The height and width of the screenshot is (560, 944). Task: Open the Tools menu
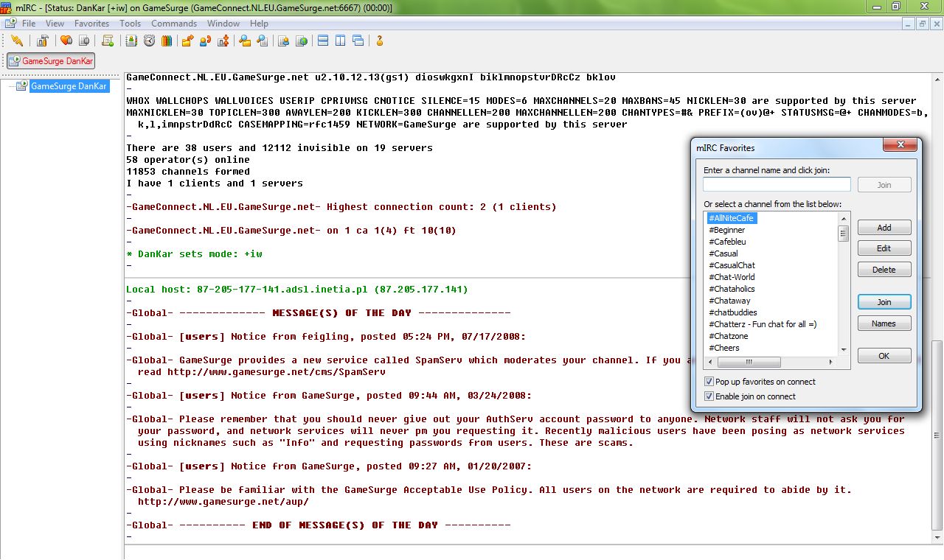click(x=131, y=24)
